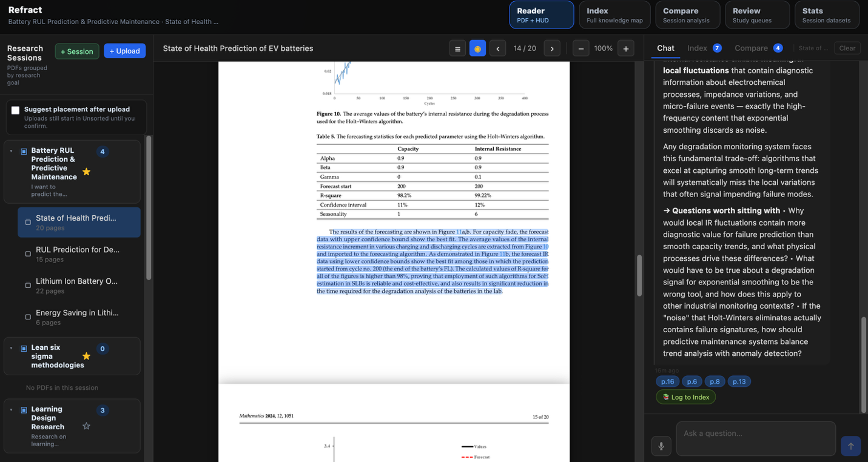
Task: Create a new research session
Action: coord(77,51)
